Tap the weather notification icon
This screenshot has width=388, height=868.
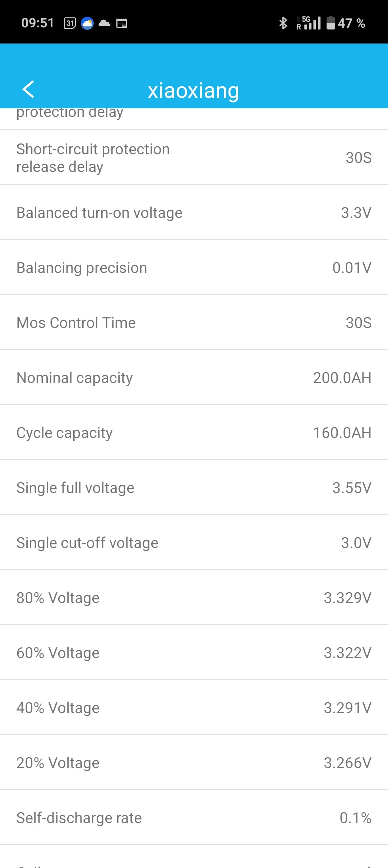click(x=87, y=23)
